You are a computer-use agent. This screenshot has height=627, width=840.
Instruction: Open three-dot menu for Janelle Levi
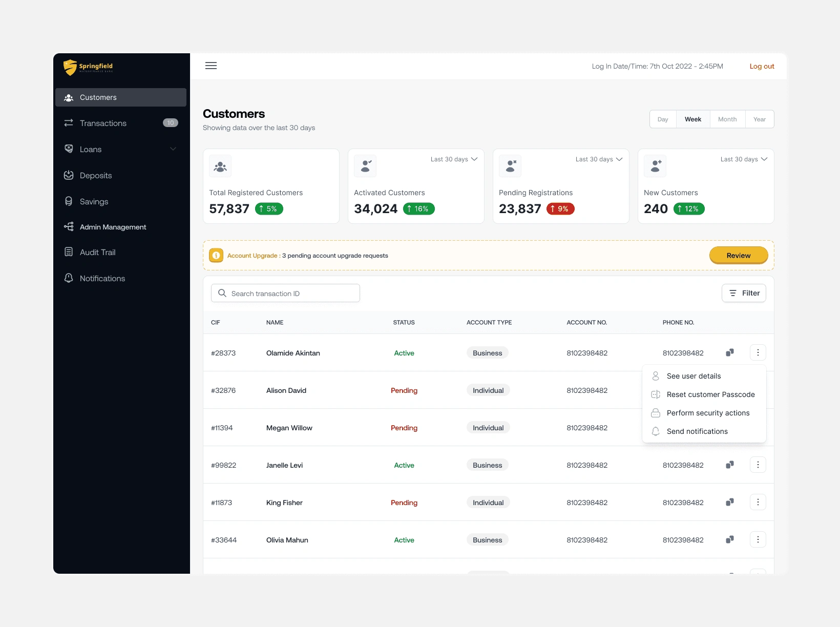coord(758,465)
